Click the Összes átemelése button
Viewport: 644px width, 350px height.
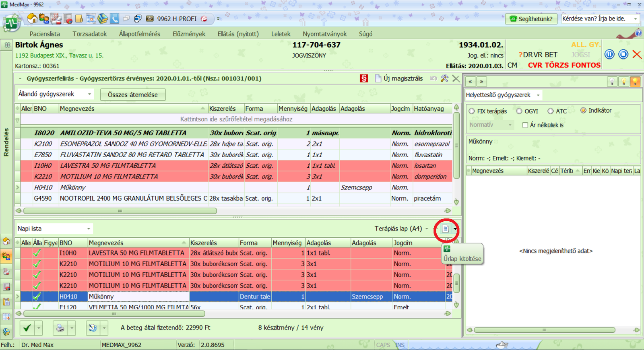click(132, 95)
